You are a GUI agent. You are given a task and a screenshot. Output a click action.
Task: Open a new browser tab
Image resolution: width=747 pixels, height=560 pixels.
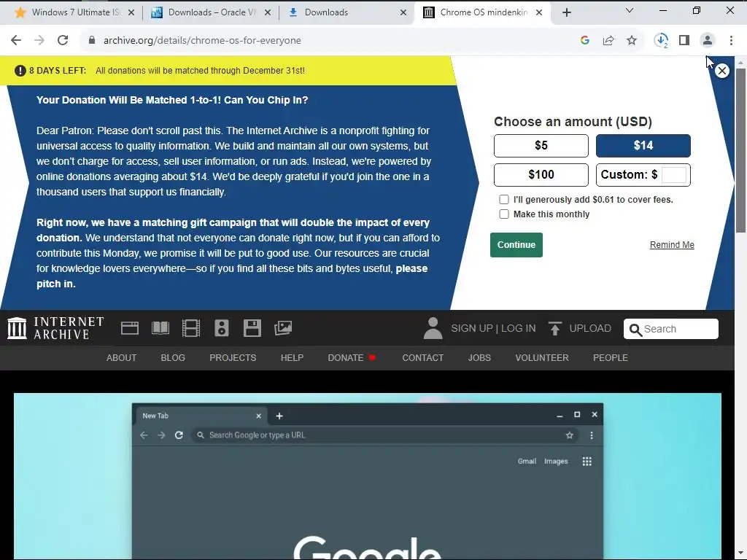point(566,12)
